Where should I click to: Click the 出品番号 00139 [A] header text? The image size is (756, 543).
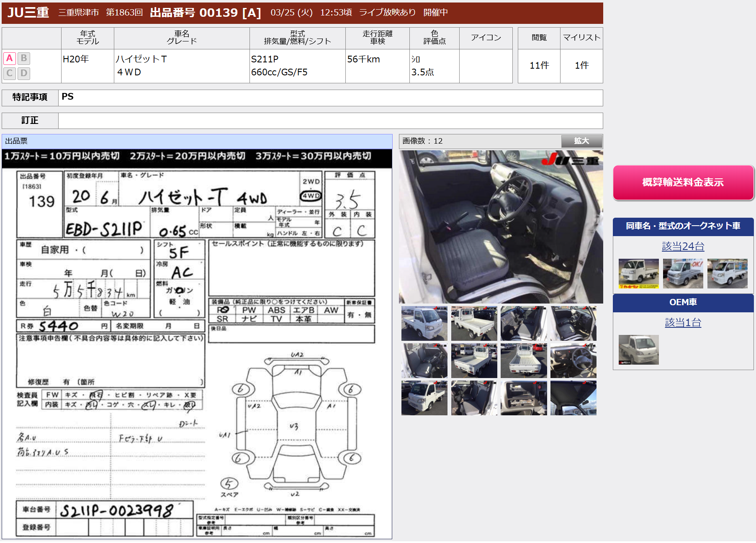coord(205,13)
